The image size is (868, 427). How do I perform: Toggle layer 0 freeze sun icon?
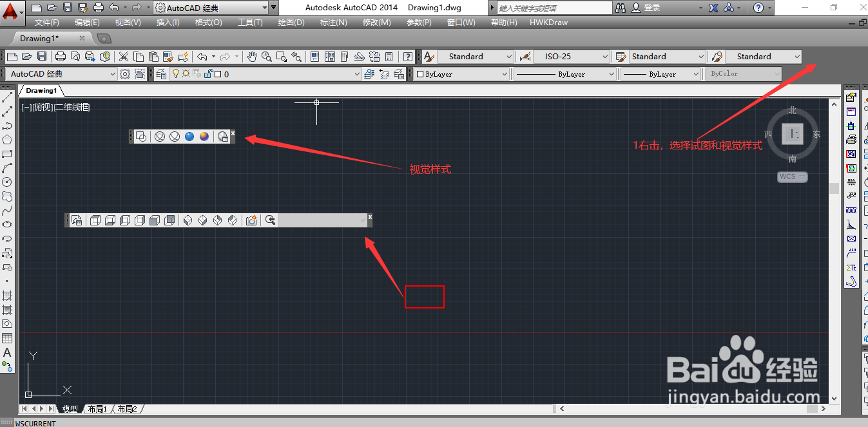(186, 74)
